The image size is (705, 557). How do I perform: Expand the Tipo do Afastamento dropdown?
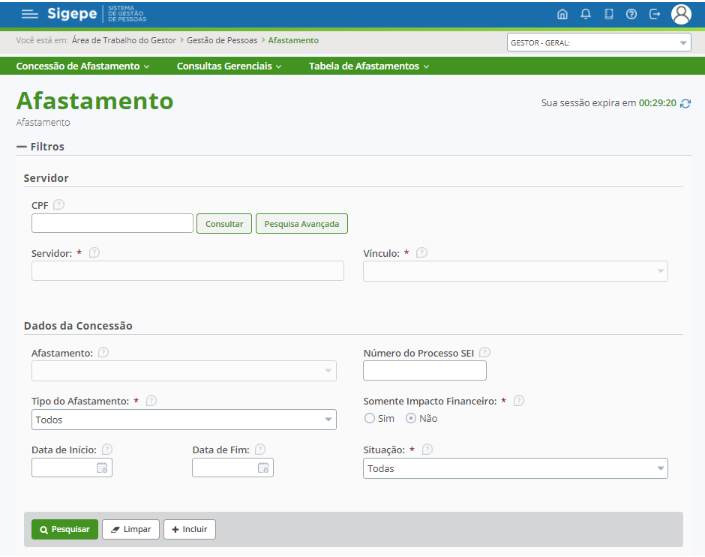pyautogui.click(x=184, y=420)
